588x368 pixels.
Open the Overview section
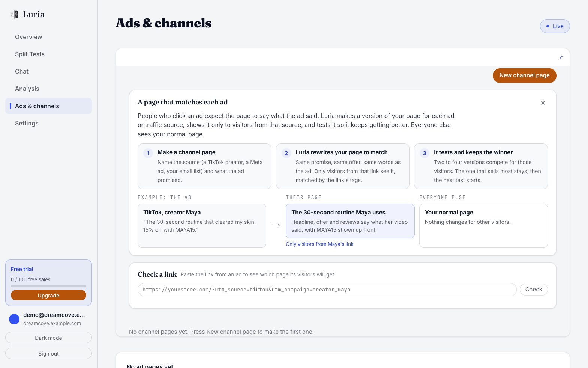coord(48,37)
